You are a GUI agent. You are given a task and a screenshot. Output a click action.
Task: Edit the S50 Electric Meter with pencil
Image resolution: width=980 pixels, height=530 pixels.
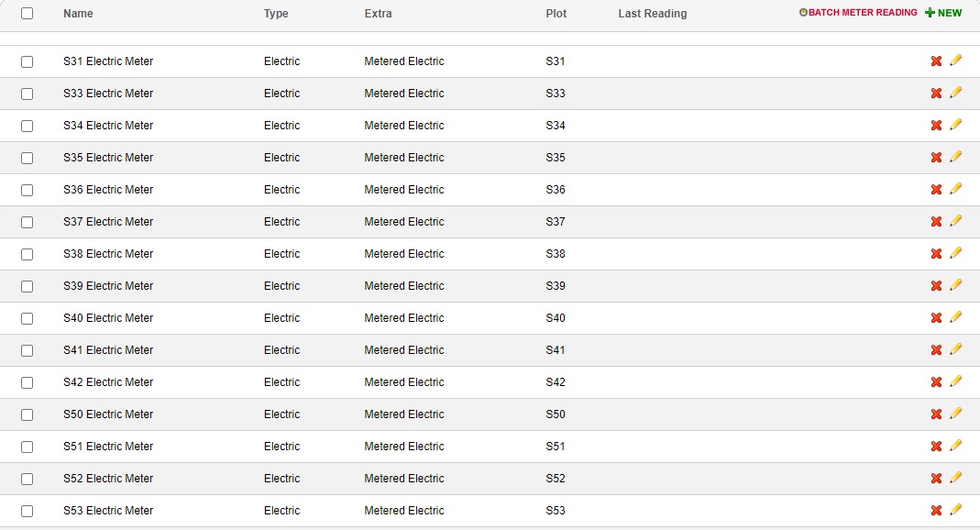[956, 414]
